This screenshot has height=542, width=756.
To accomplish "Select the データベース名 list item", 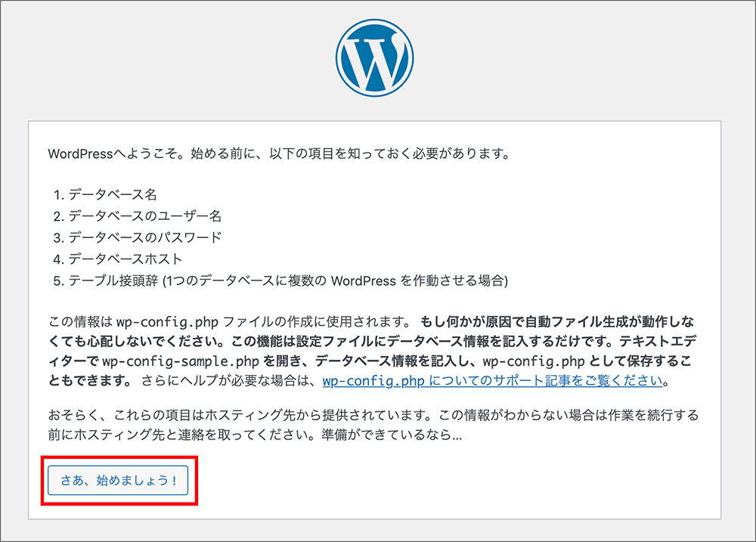I will pos(106,195).
